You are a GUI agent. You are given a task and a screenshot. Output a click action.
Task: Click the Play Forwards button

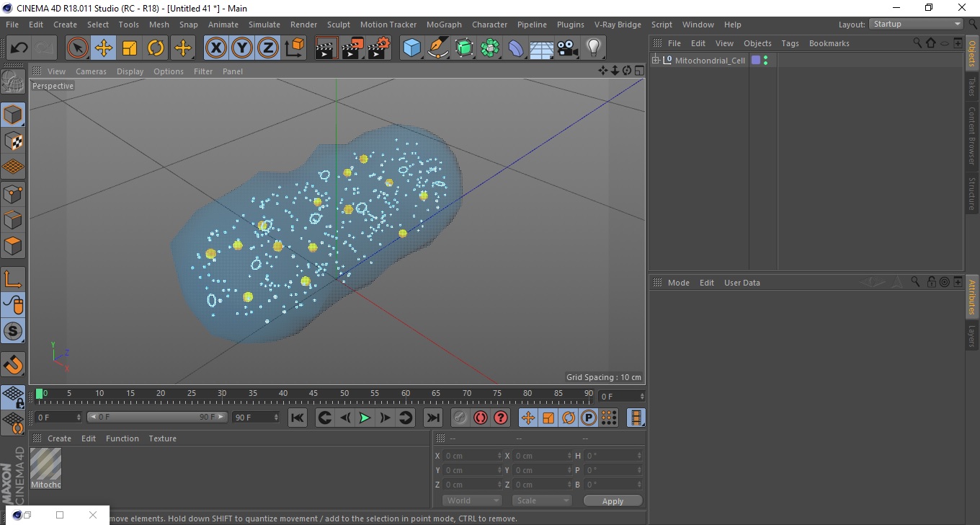click(365, 418)
